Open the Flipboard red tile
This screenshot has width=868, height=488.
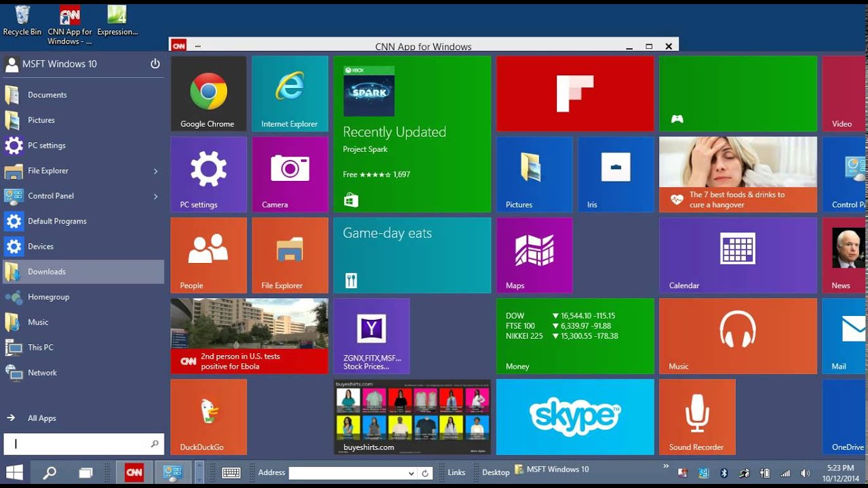point(575,94)
